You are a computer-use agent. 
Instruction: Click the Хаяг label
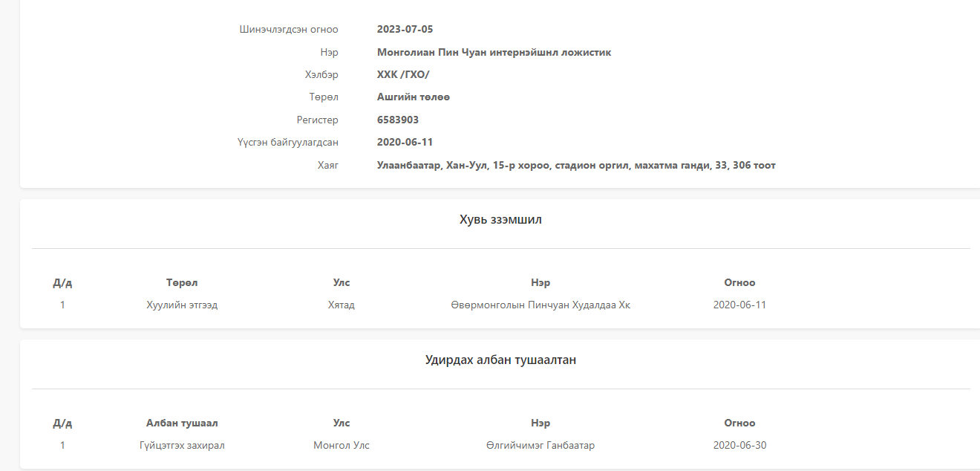[x=328, y=165]
